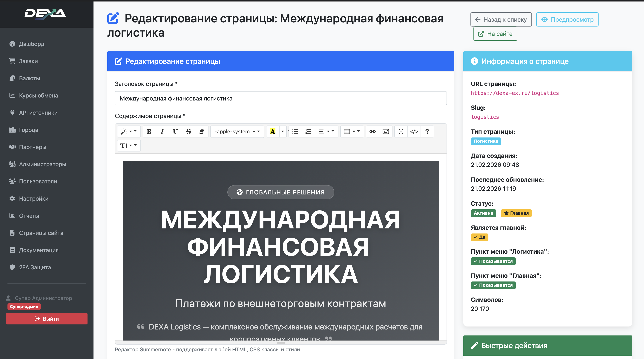Toggle HTML code view
This screenshot has width=644, height=359.
tap(414, 131)
